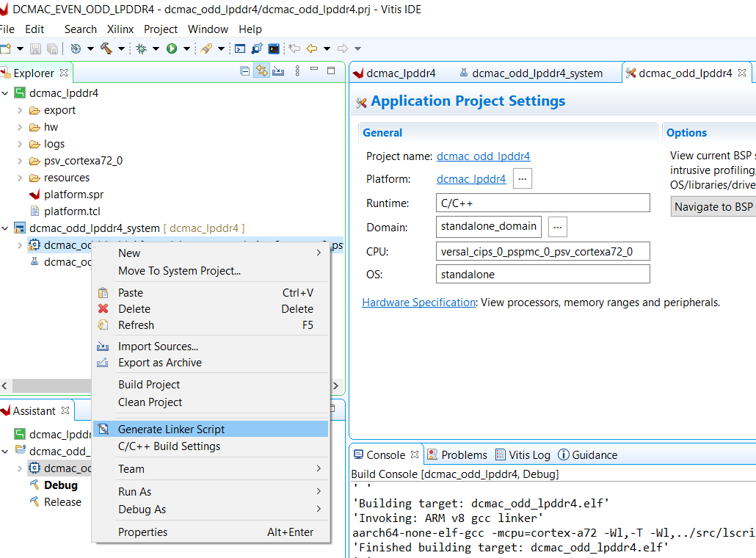Click the browse button next to Domain field
This screenshot has height=558, width=756.
[x=557, y=227]
